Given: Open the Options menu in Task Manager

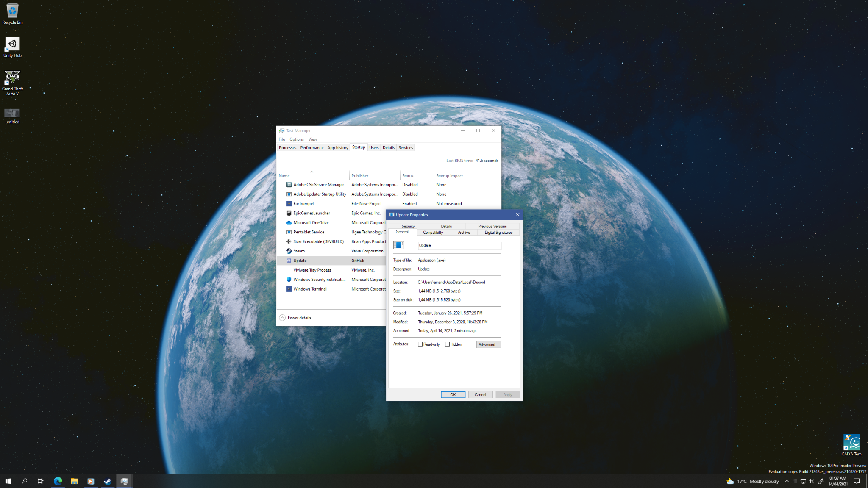Looking at the screenshot, I should (297, 139).
